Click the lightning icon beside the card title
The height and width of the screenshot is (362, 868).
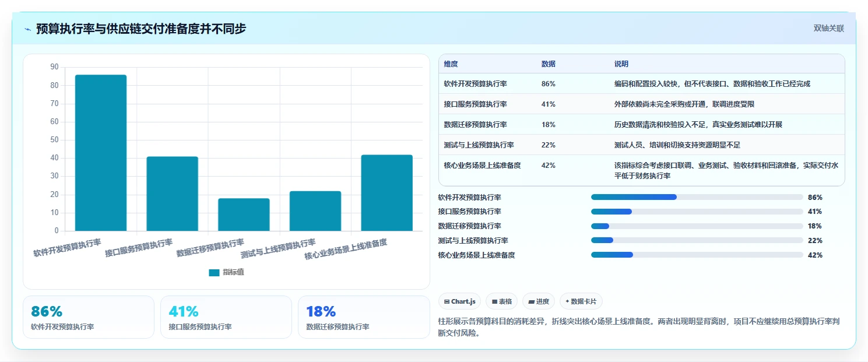[x=28, y=29]
